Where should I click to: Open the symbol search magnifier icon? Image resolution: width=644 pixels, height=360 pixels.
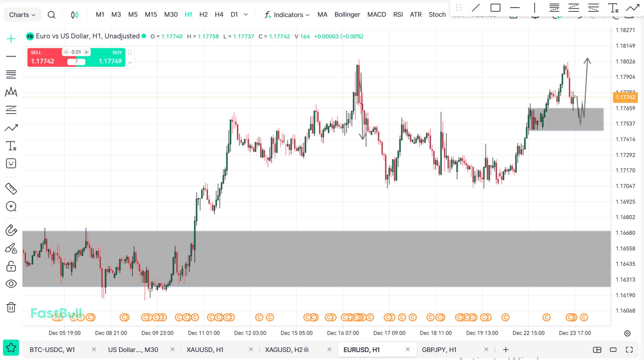(x=51, y=15)
